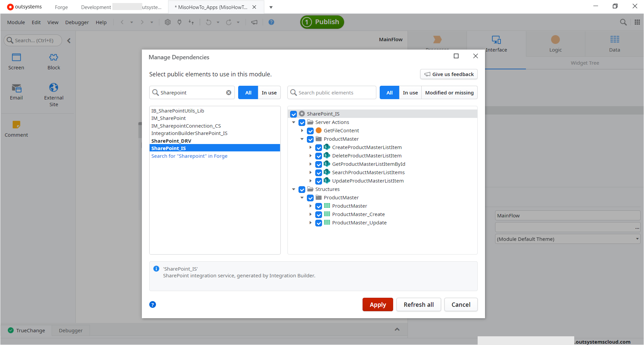Select SharePoint_DRV in the module list
This screenshot has height=345, width=644.
tap(171, 141)
